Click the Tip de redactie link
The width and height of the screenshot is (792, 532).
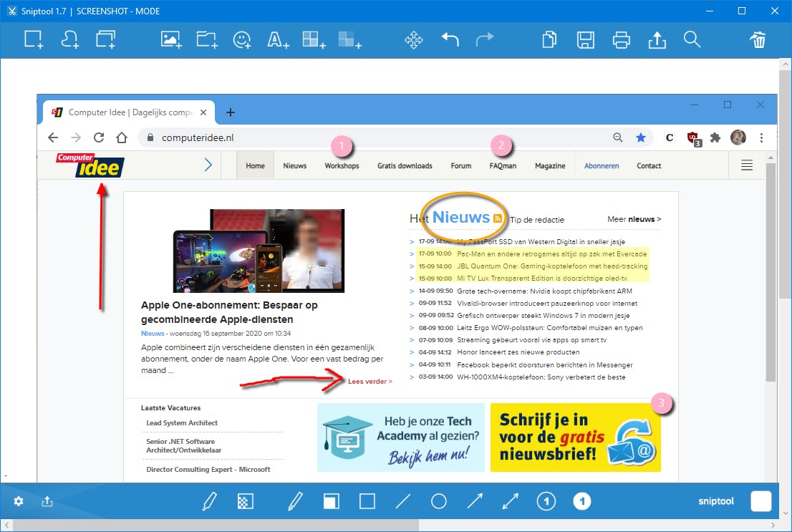pyautogui.click(x=537, y=220)
